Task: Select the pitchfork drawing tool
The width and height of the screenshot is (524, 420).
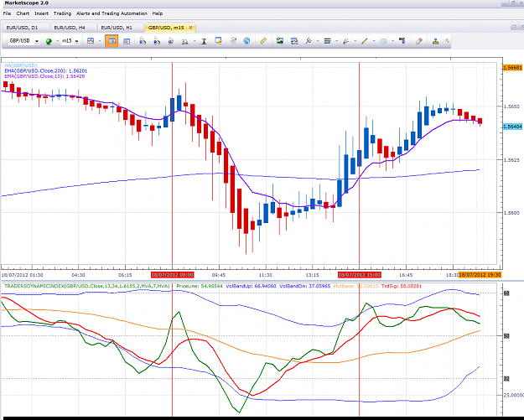Action: (309, 41)
